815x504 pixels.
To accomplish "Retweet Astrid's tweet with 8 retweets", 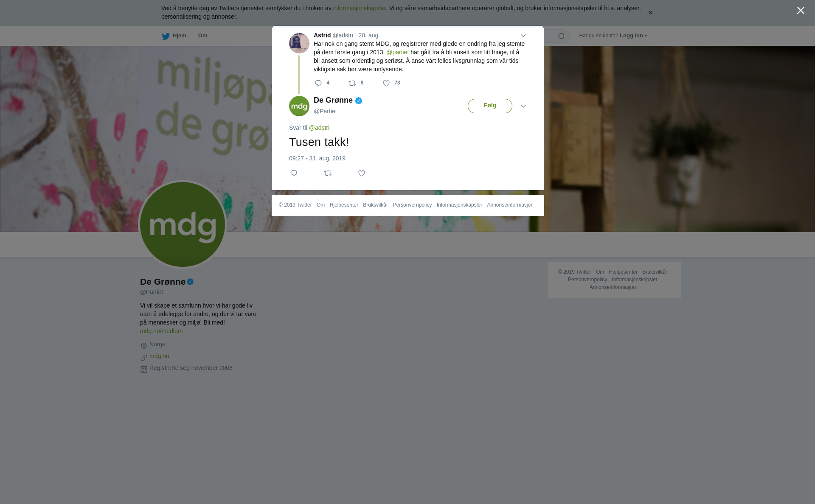I will [352, 83].
